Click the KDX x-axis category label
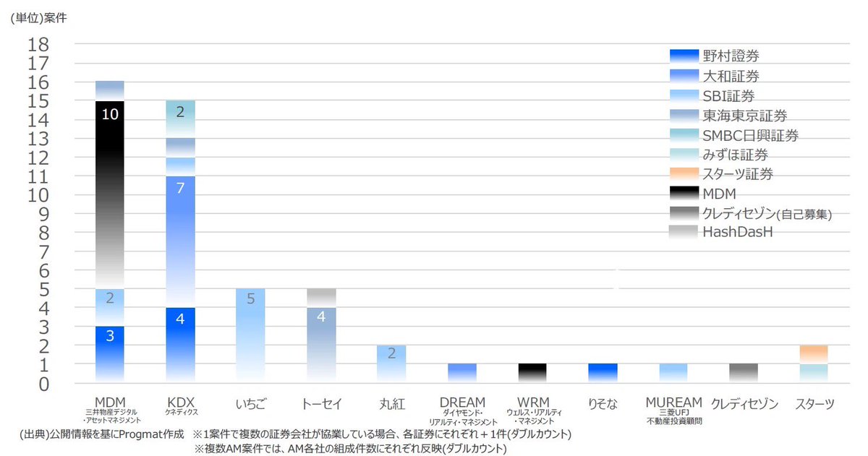 point(181,403)
